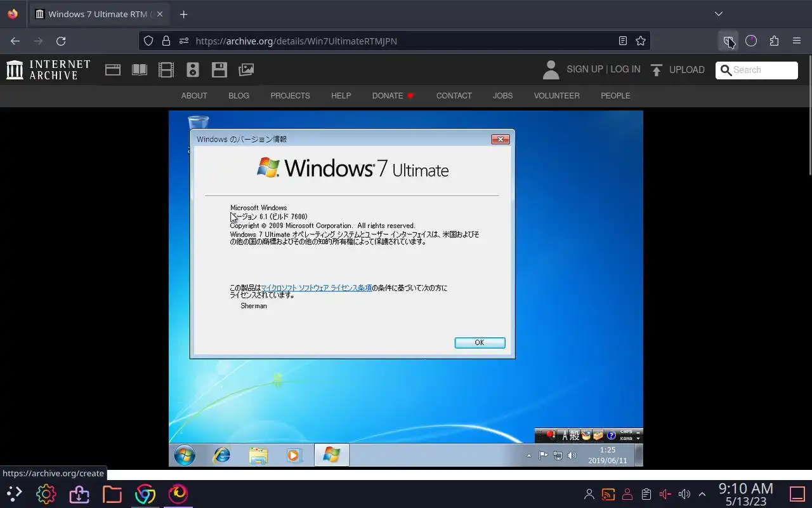This screenshot has height=508, width=812.
Task: Open tracking protection shield in address bar
Action: coord(148,41)
